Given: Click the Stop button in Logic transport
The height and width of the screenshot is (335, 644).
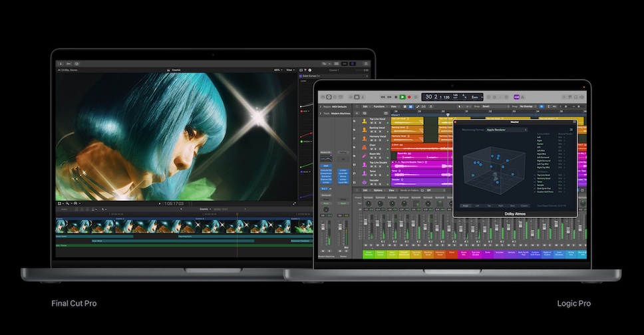Looking at the screenshot, I should pos(395,97).
